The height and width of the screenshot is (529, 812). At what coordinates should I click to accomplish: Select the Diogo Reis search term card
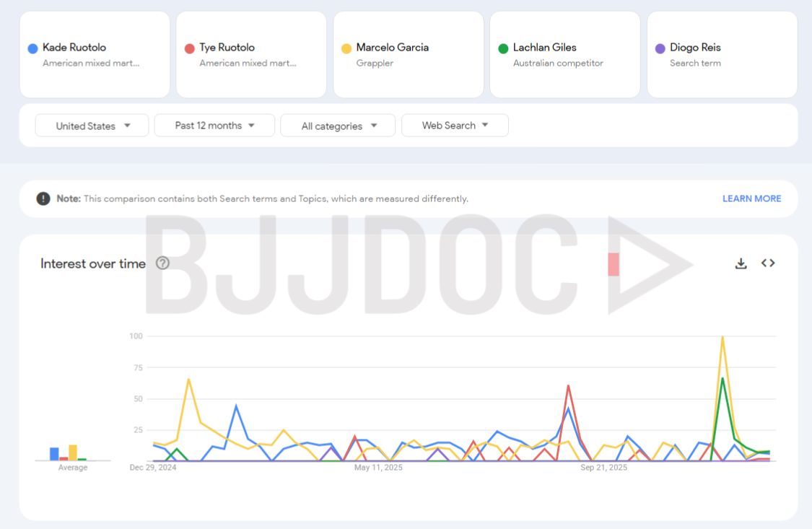tap(722, 55)
